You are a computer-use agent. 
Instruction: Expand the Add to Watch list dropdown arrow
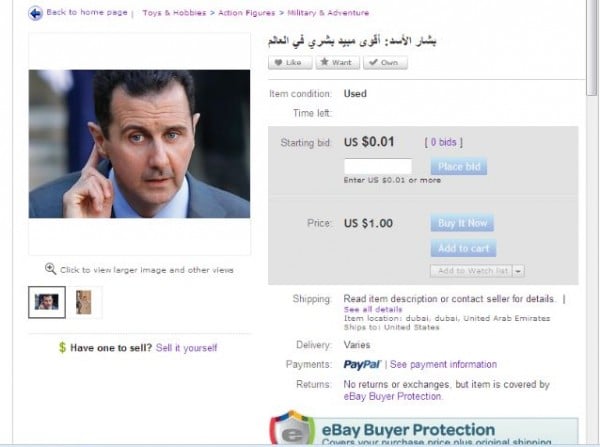coord(518,271)
